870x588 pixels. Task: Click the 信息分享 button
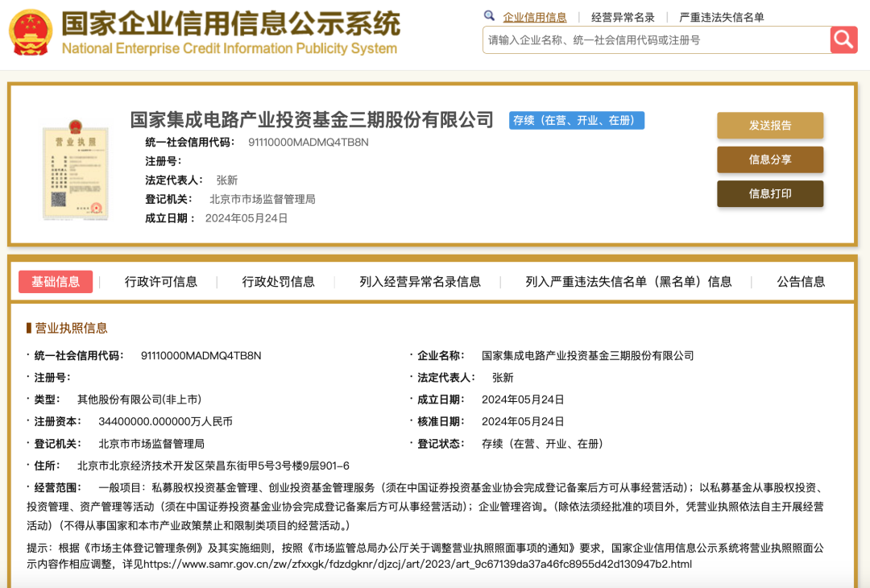[x=769, y=159]
